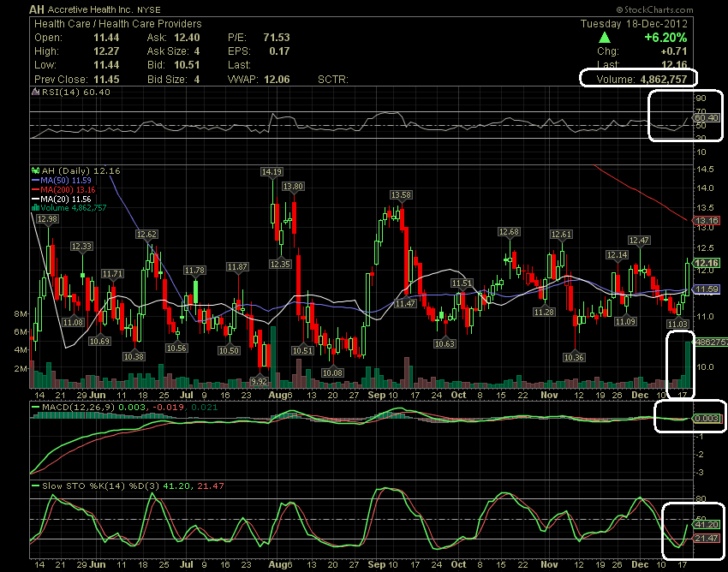Click the Prev Close value 11.45

(x=106, y=80)
